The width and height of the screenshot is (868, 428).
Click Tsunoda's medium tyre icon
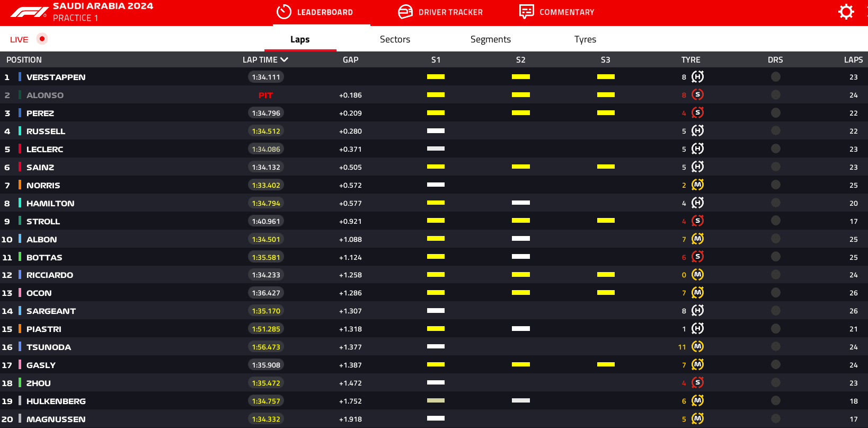697,347
